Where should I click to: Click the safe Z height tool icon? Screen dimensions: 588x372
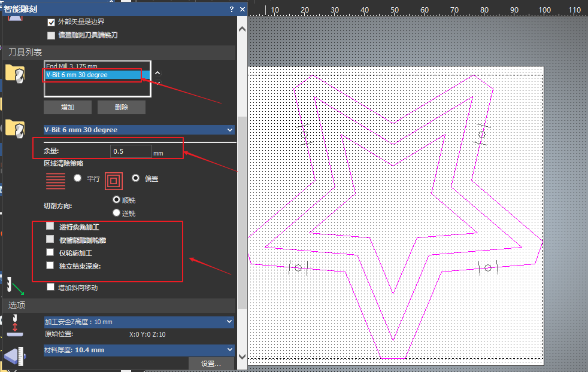coord(14,325)
